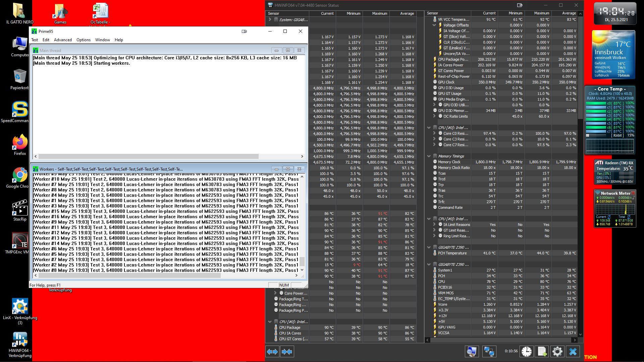This screenshot has width=644, height=362.
Task: Click left panel Current column header
Action: point(322,13)
